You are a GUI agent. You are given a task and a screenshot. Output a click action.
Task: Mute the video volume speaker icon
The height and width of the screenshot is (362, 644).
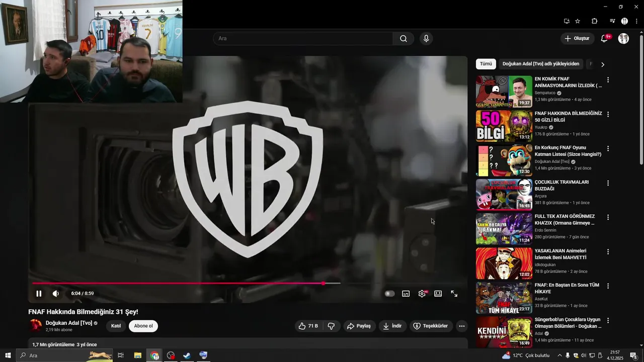pyautogui.click(x=56, y=294)
